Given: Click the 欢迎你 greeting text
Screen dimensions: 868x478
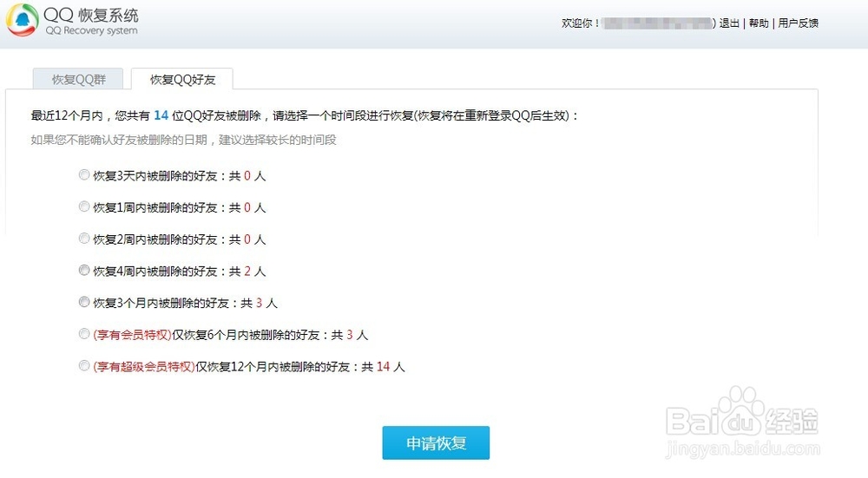Looking at the screenshot, I should (580, 23).
